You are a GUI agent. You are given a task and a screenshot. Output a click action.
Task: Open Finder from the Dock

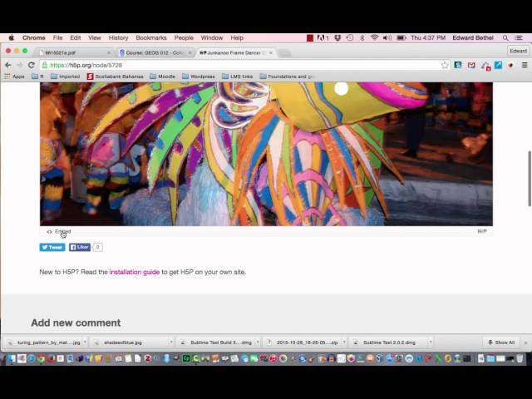[x=12, y=358]
